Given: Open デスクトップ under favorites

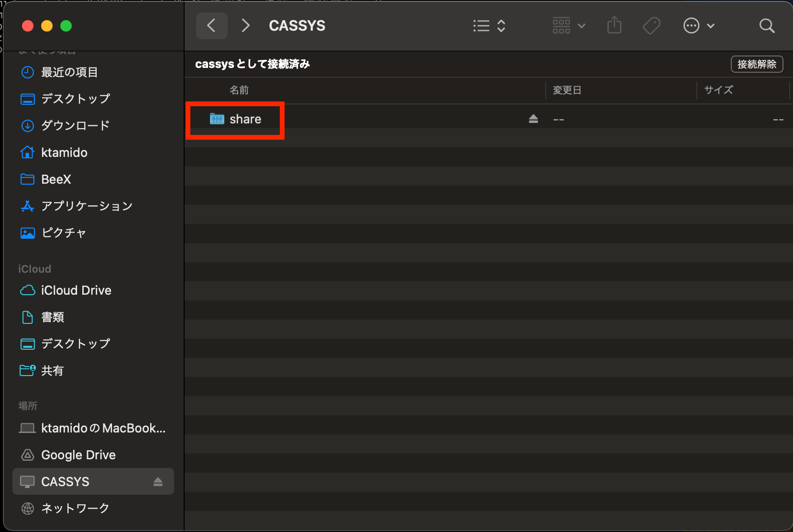Looking at the screenshot, I should click(x=93, y=99).
